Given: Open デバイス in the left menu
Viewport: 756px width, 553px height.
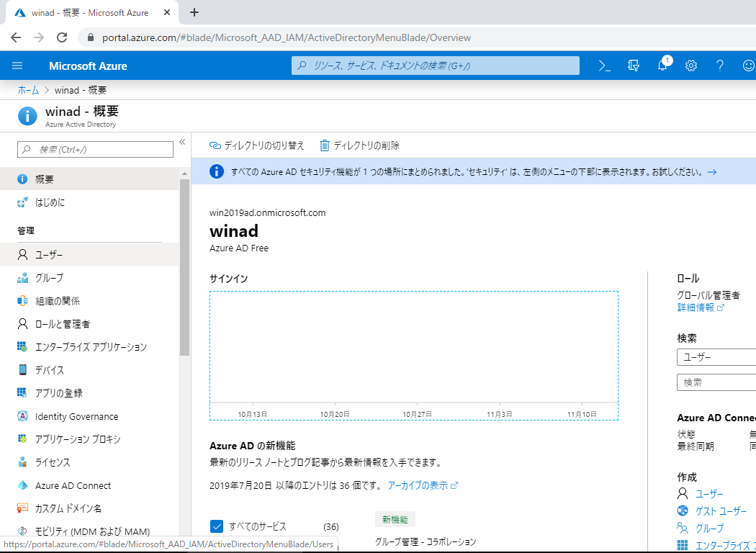Looking at the screenshot, I should pos(89,370).
